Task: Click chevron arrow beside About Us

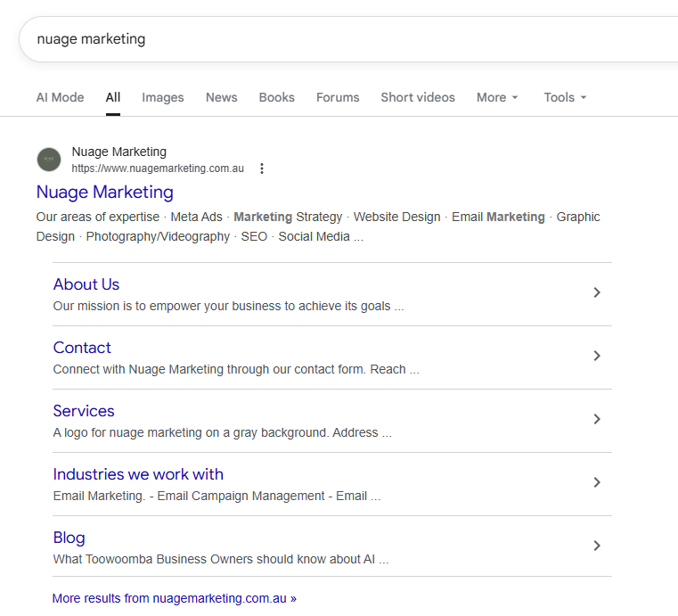Action: tap(597, 292)
